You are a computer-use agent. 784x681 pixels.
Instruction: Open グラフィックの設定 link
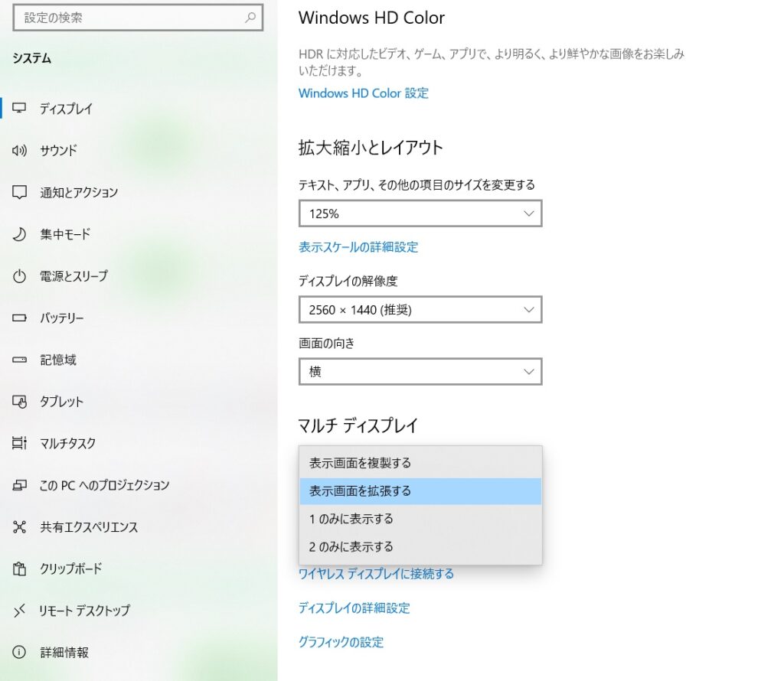coord(341,642)
